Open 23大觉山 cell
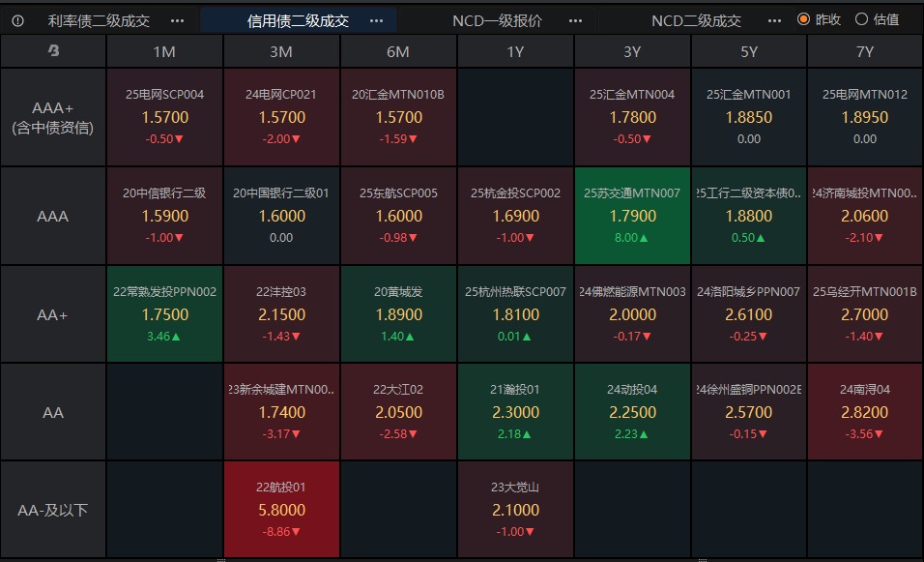Image resolution: width=924 pixels, height=562 pixels. 515,510
